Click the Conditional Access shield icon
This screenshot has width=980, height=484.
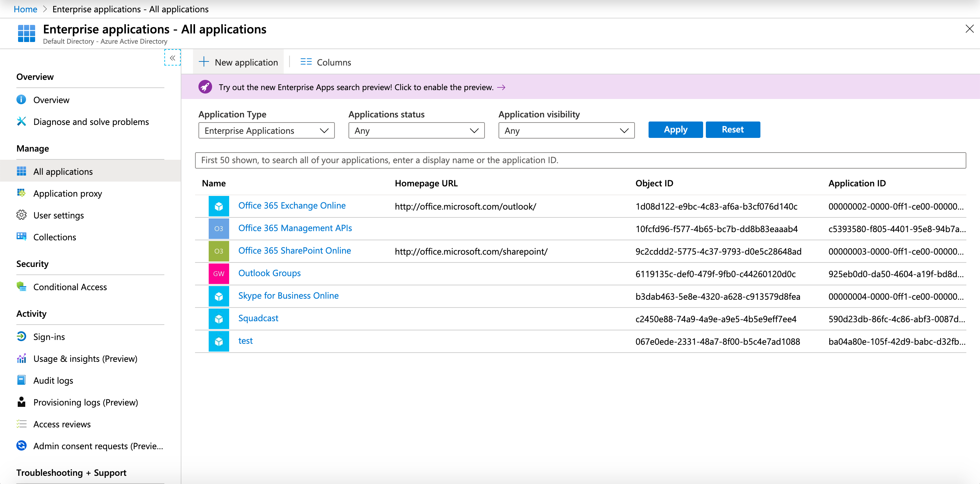tap(21, 286)
